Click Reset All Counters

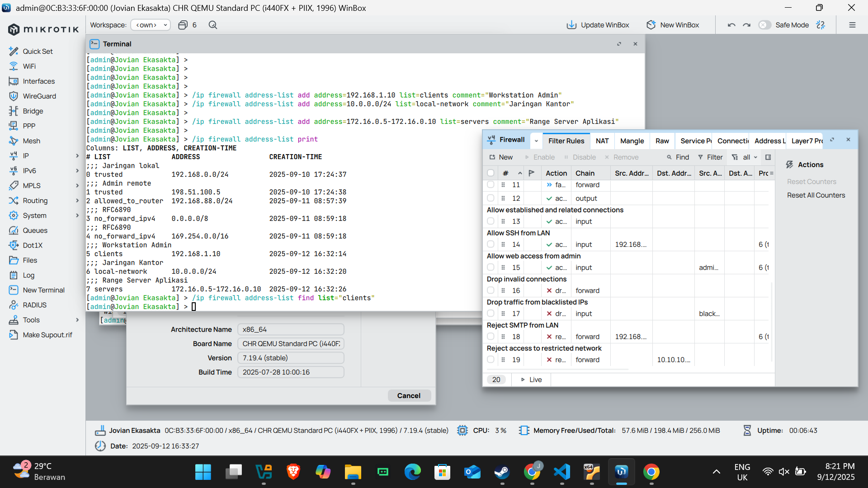816,195
